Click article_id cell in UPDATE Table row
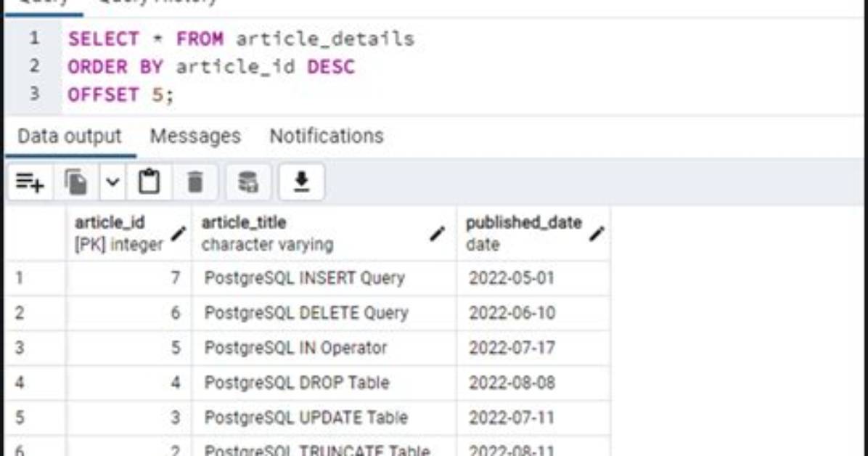Screen dimensions: 868x456 [x=128, y=418]
